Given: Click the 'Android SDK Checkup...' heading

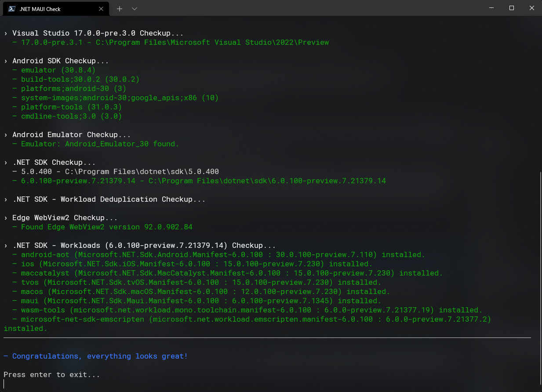Looking at the screenshot, I should pos(56,61).
